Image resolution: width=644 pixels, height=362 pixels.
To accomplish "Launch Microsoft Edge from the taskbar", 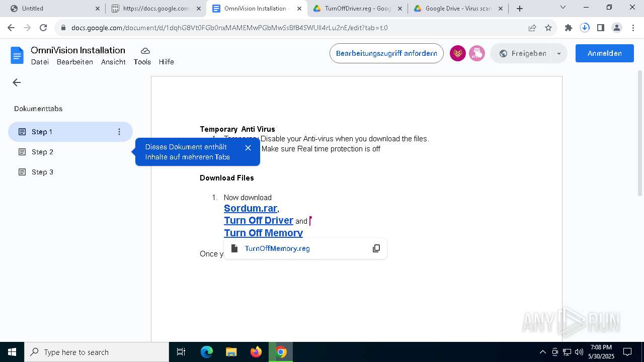I will click(207, 352).
